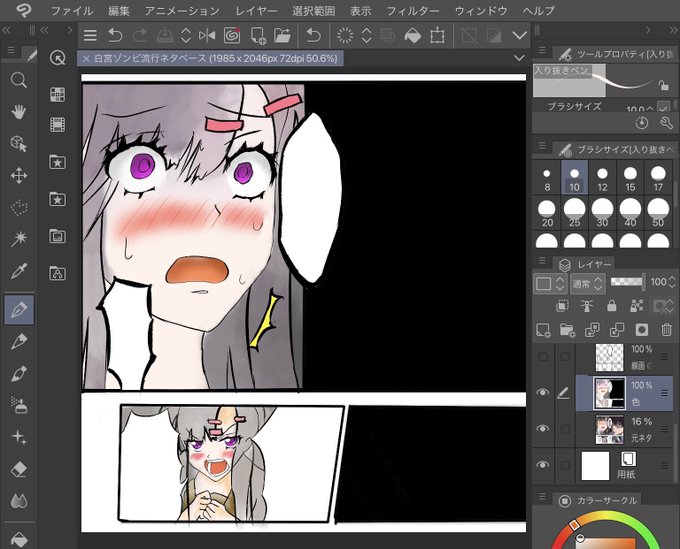Select the brush tool in left toolbar
Viewport: 680px width, 549px height.
pos(19,373)
